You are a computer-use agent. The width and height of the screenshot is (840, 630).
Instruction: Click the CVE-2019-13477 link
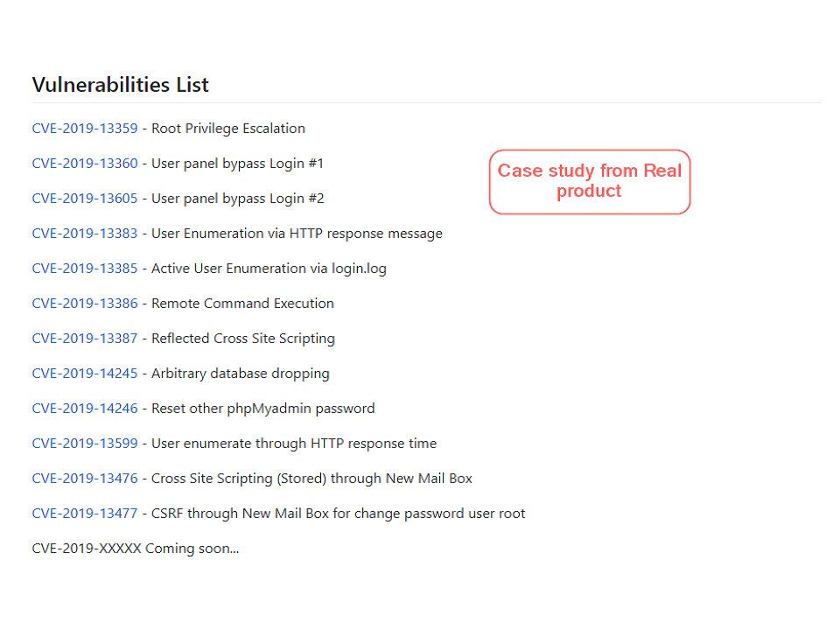[x=85, y=514]
